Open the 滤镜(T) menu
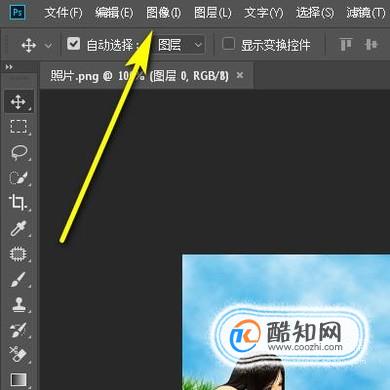The height and width of the screenshot is (390, 390). 365,13
